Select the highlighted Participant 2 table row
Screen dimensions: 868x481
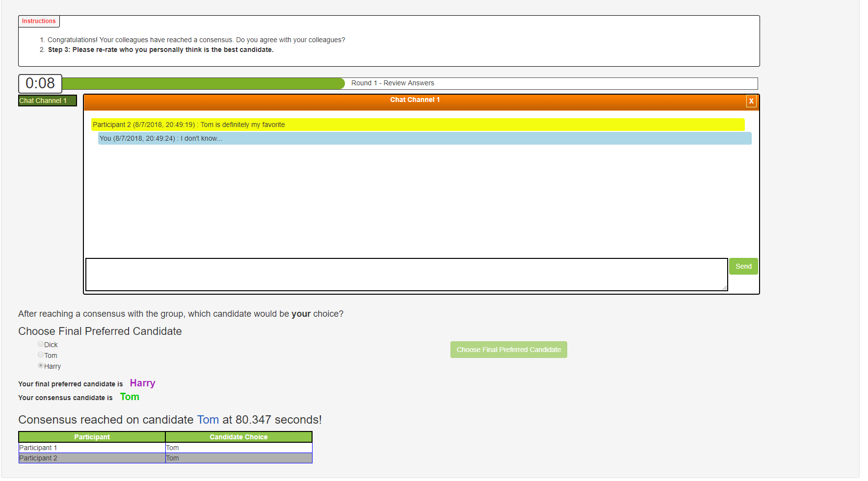click(165, 458)
